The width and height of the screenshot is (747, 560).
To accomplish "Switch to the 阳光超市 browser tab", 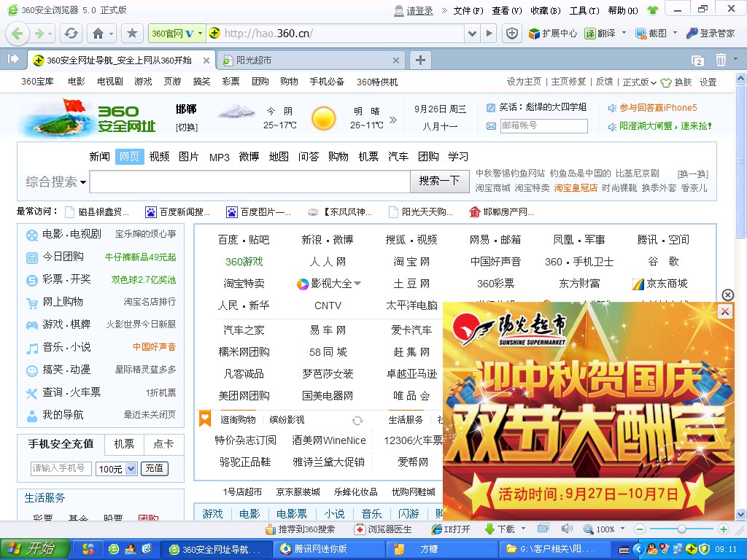I will 312,61.
